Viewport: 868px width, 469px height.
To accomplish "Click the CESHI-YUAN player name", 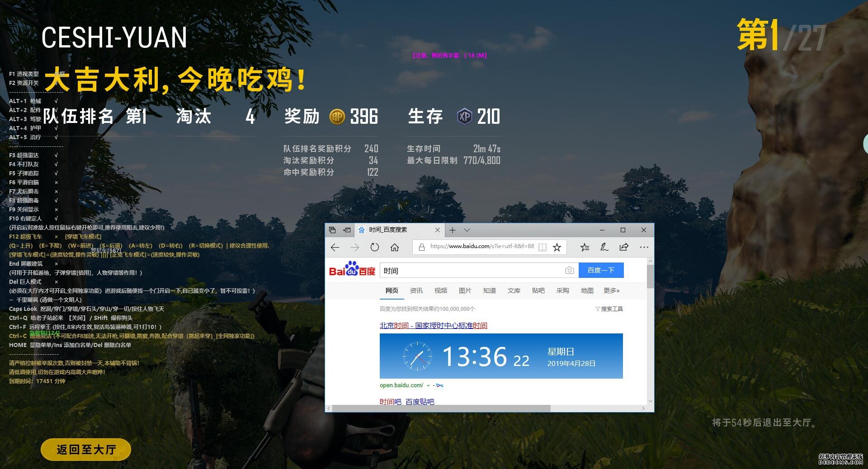I will tap(114, 37).
